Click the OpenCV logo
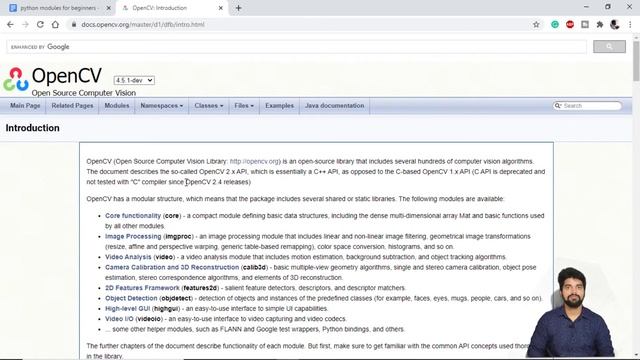640x360 pixels. [16, 79]
